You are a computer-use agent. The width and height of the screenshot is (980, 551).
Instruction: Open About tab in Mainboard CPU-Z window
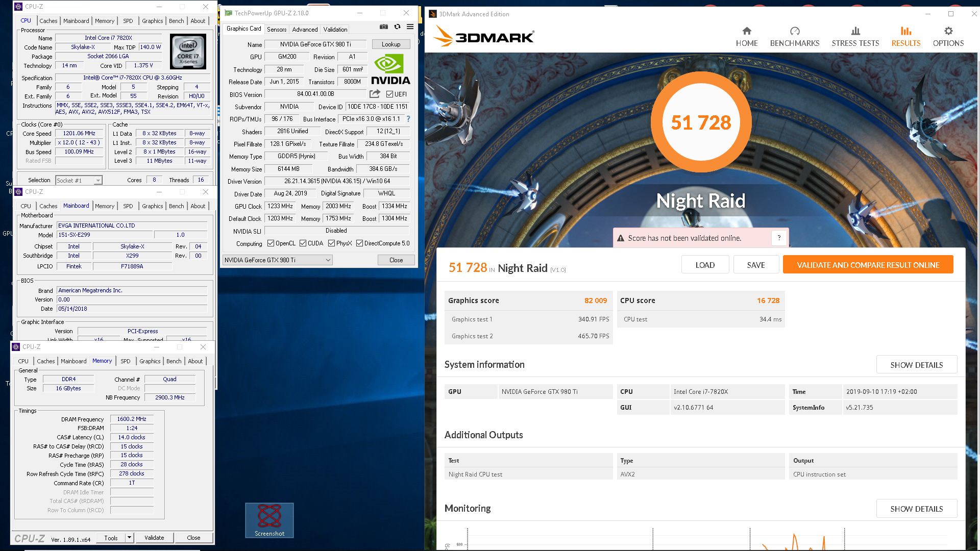click(198, 206)
